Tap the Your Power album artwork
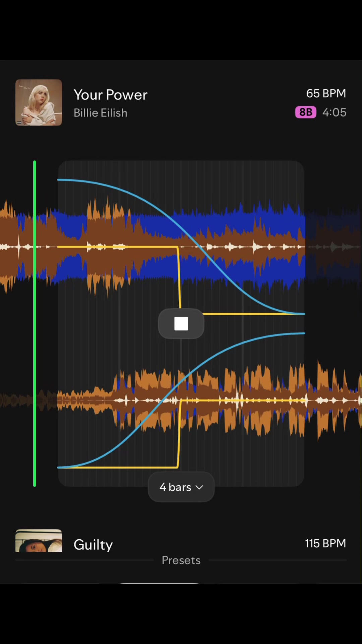The image size is (362, 644). click(39, 102)
